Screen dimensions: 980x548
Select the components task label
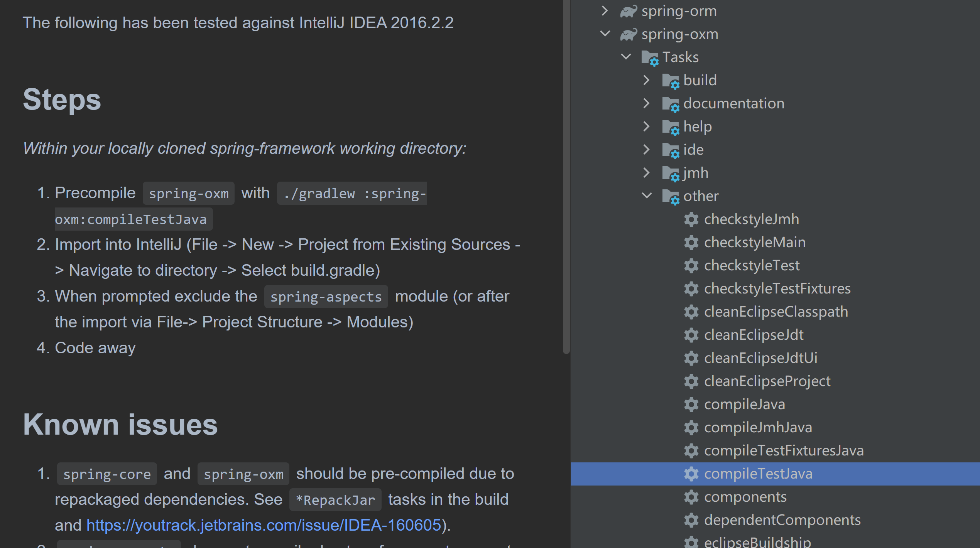(x=745, y=497)
